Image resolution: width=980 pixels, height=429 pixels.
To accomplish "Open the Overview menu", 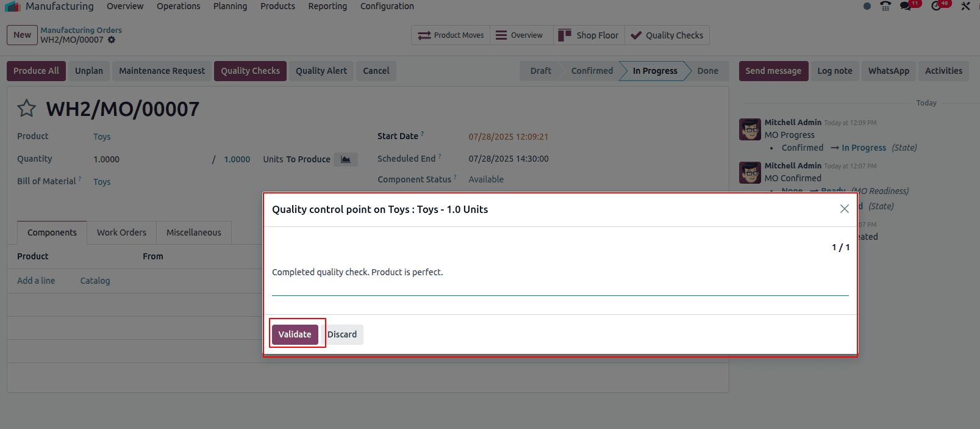I will [x=125, y=6].
